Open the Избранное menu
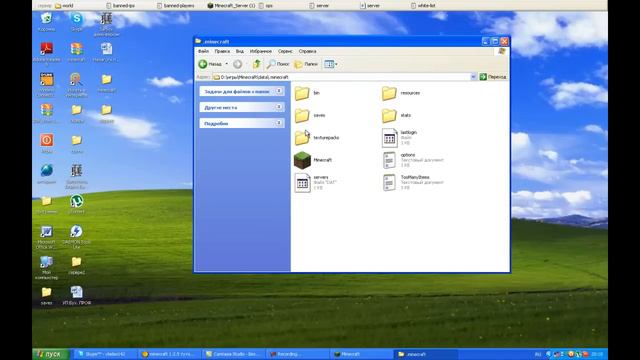640x360 pixels. 260,51
